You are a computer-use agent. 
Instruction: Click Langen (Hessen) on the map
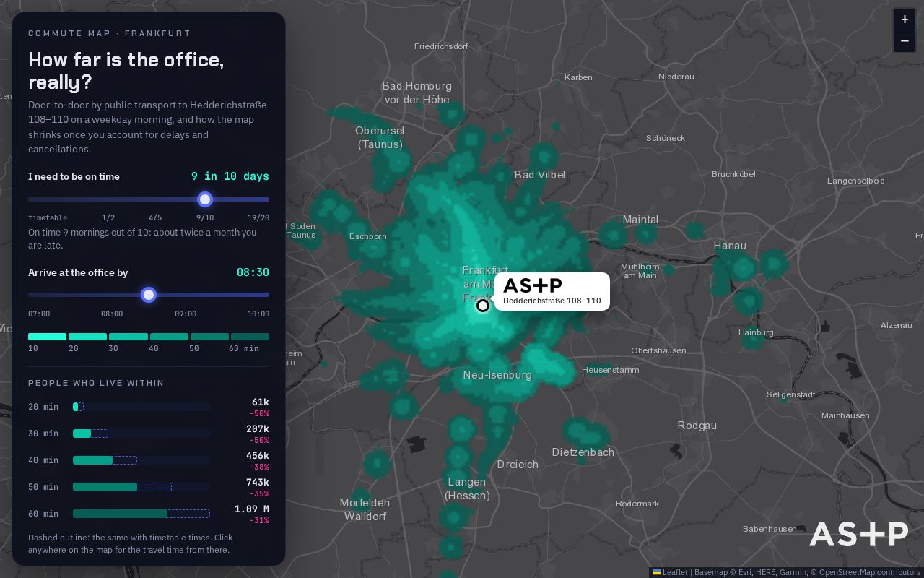[x=467, y=488]
